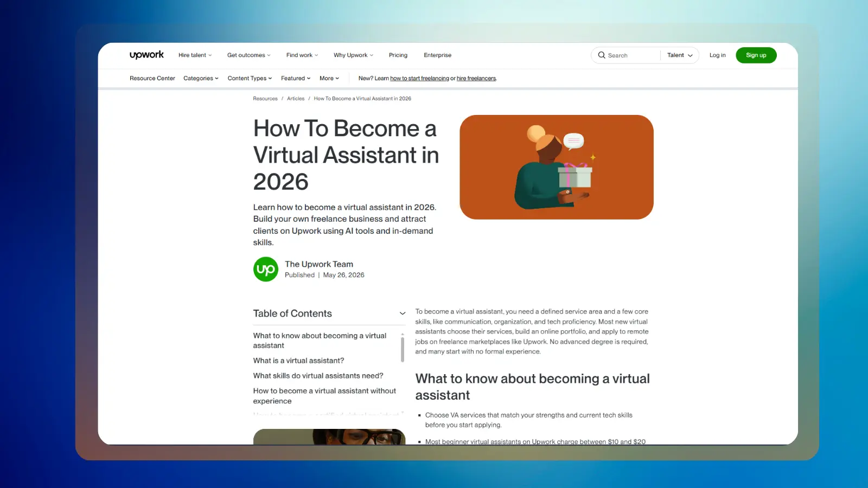The width and height of the screenshot is (868, 488).
Task: Open the Enterprise page
Action: point(437,55)
